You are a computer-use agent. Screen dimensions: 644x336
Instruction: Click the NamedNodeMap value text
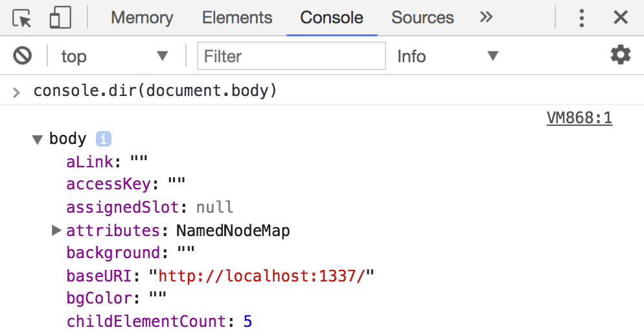tap(233, 230)
